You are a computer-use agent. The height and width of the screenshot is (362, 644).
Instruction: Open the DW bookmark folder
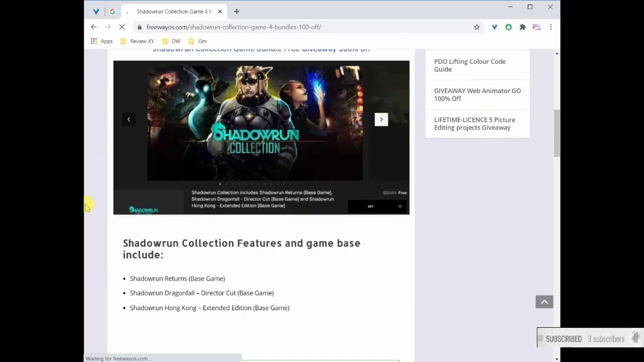tap(171, 41)
